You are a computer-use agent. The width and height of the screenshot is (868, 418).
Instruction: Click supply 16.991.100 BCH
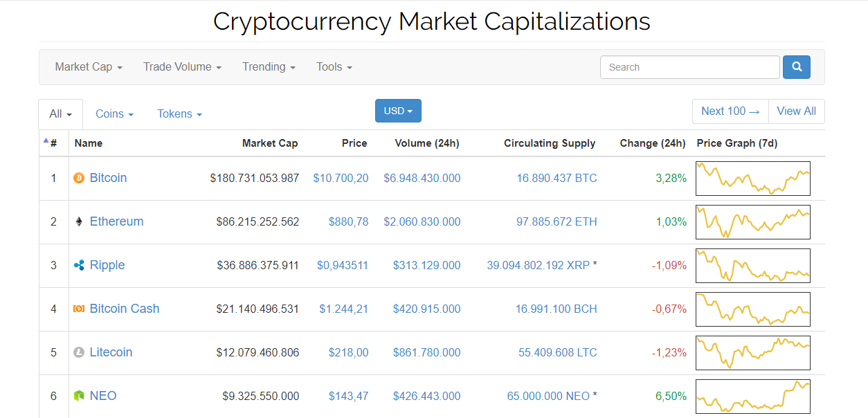point(557,309)
